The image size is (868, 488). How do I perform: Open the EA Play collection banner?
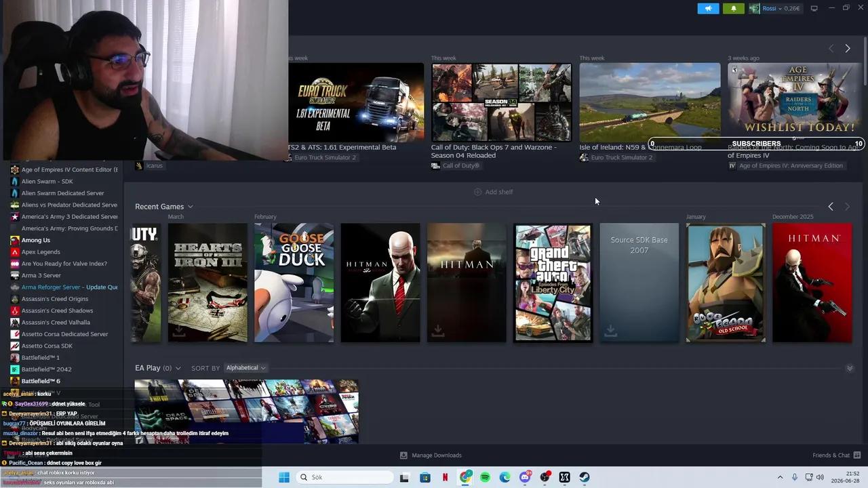pyautogui.click(x=246, y=411)
